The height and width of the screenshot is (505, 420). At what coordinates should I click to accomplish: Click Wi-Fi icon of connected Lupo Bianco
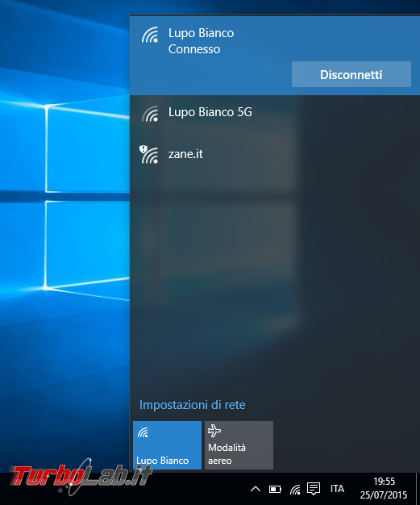coord(150,35)
